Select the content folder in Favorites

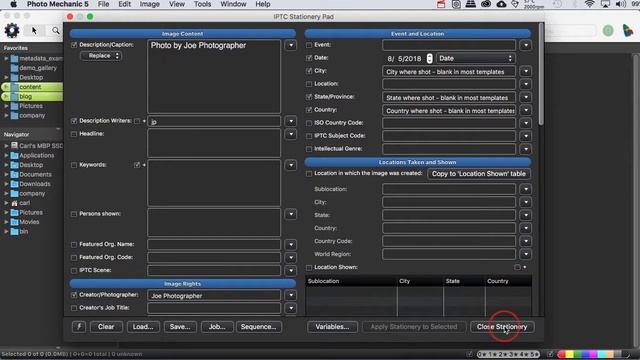[x=32, y=87]
